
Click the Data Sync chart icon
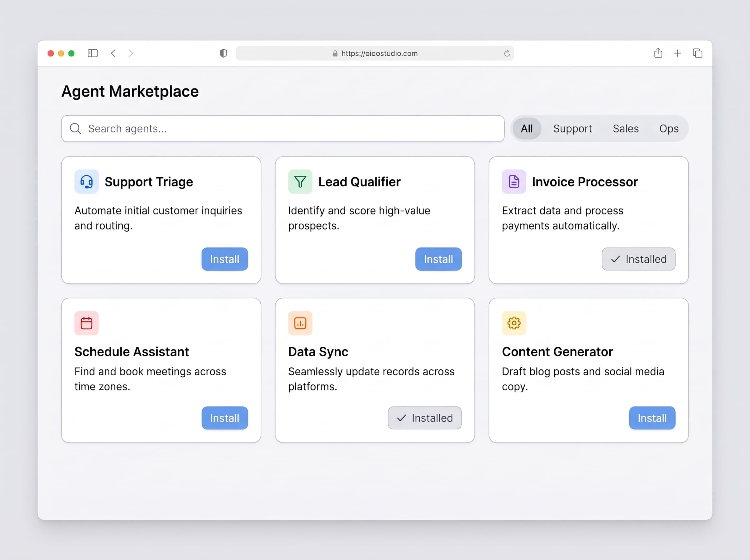[x=300, y=323]
